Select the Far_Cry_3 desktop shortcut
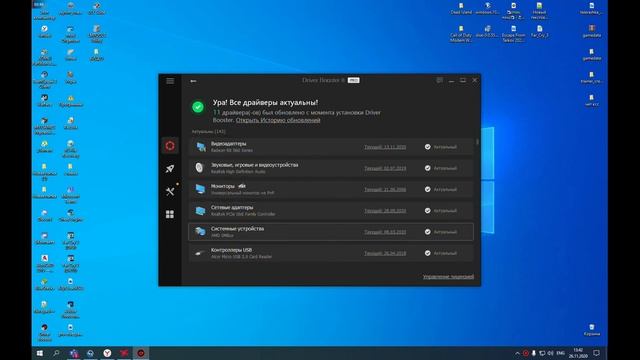This screenshot has height=360, width=640. (x=540, y=31)
